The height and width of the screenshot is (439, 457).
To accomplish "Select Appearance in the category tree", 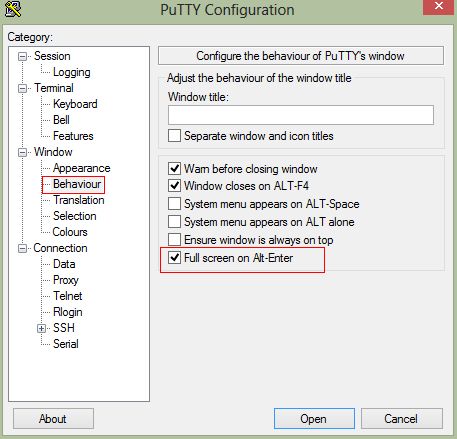I will (x=82, y=168).
